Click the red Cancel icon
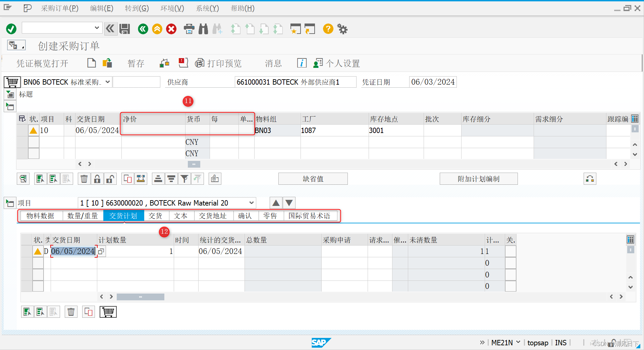The height and width of the screenshot is (350, 644). click(x=171, y=29)
